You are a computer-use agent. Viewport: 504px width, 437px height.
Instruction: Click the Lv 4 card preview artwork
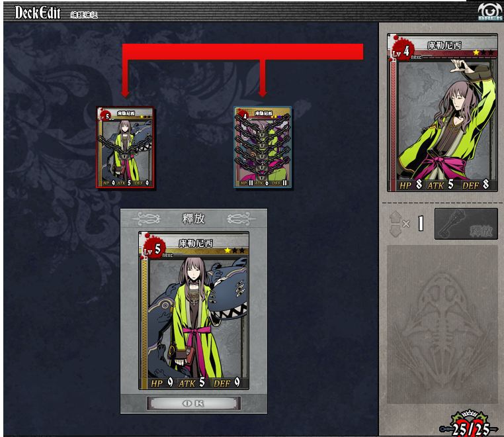(x=444, y=120)
